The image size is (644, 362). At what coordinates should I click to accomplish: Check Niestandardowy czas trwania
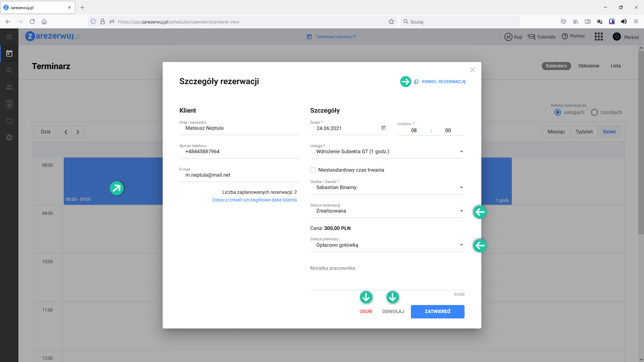(313, 170)
